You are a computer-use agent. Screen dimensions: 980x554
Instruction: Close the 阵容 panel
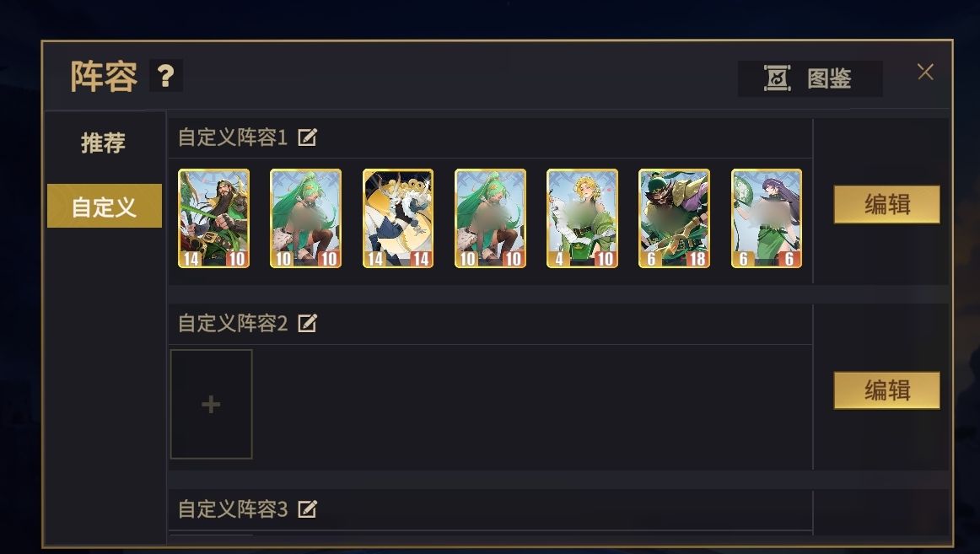926,72
